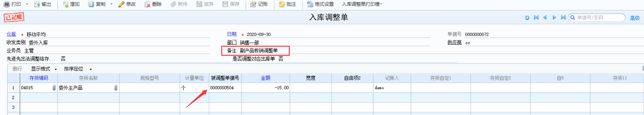The height and width of the screenshot is (115, 644).
Task: Go to the last record arrow
Action: point(563,18)
